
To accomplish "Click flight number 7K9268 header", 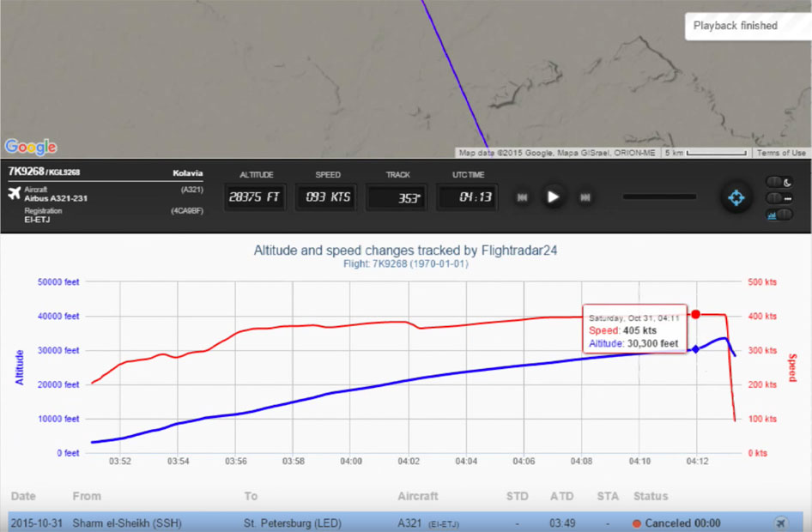I will tap(26, 172).
